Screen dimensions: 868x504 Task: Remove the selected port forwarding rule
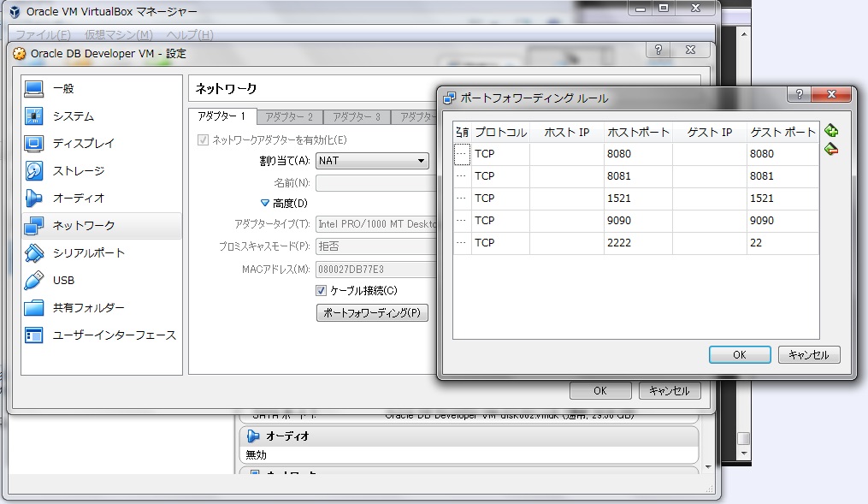point(831,149)
